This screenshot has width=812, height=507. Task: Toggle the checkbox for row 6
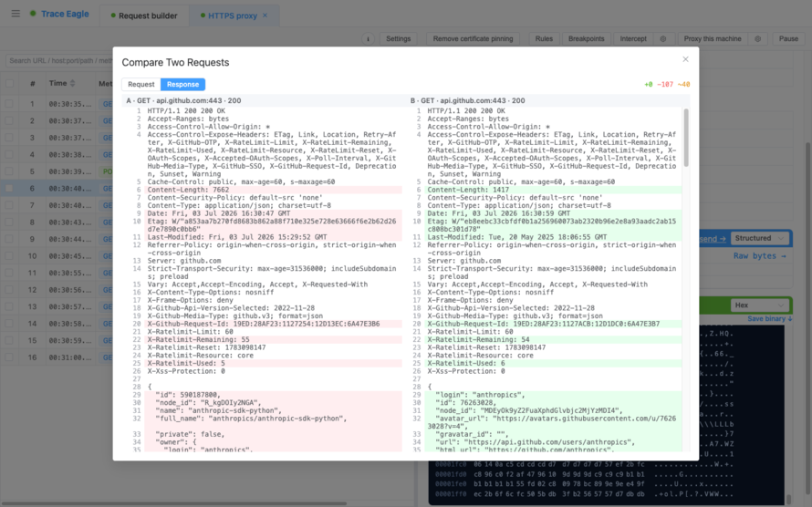9,189
